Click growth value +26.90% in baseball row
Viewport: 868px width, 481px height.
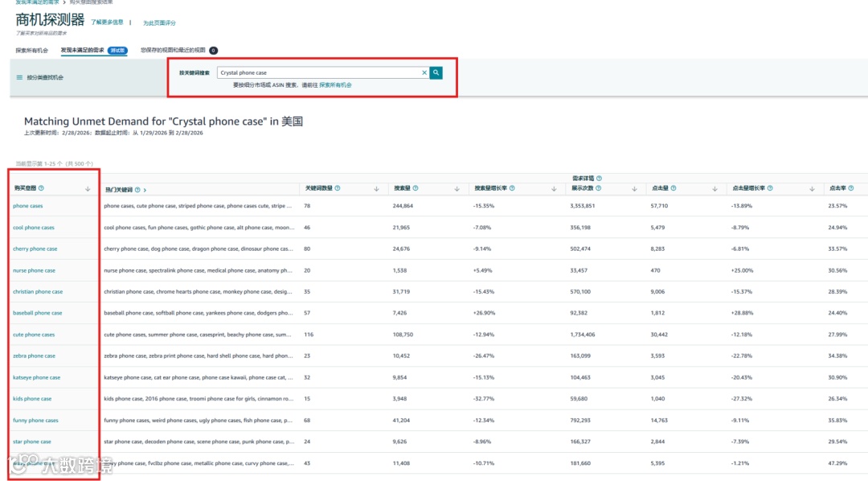click(x=484, y=313)
